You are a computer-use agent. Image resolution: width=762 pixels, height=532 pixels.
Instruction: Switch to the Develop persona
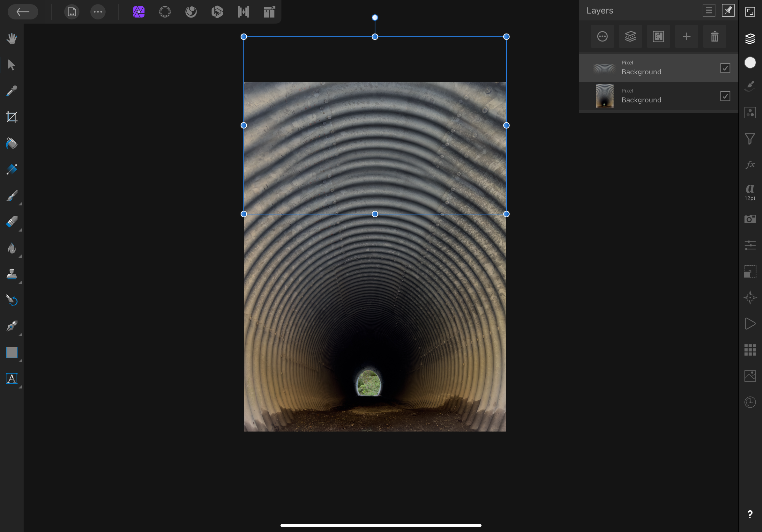tap(217, 12)
